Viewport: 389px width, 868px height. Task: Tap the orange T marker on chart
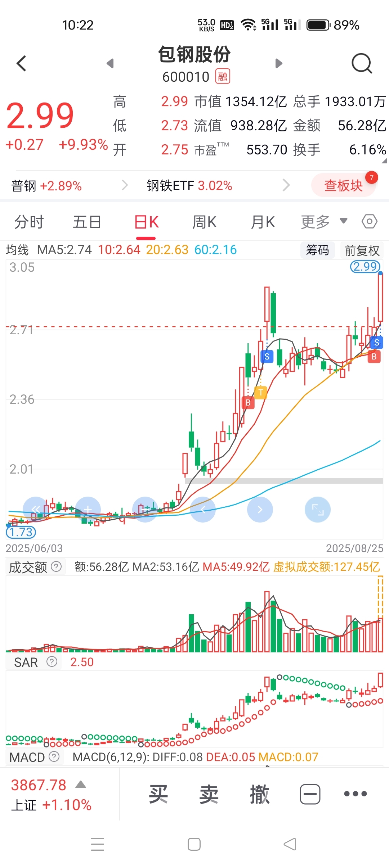point(261,392)
